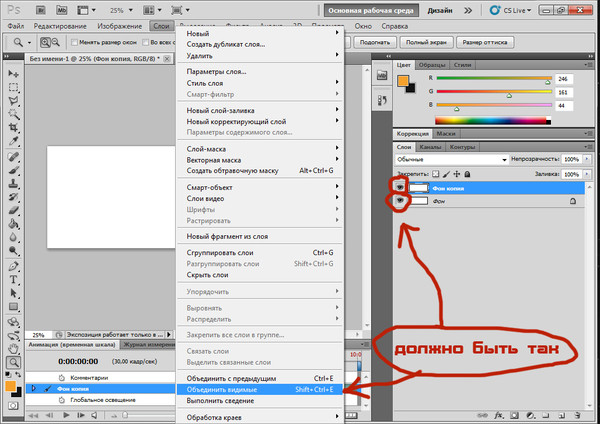Pick the Crop tool

(x=14, y=129)
